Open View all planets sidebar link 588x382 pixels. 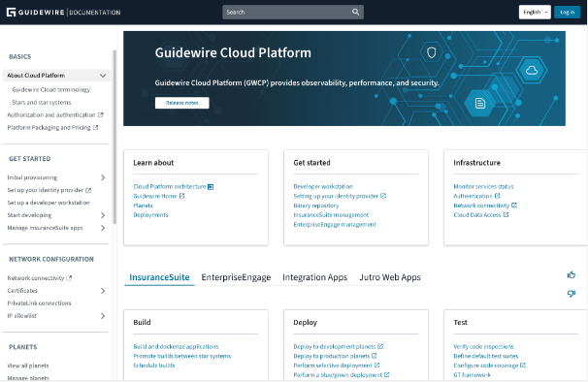pyautogui.click(x=28, y=366)
